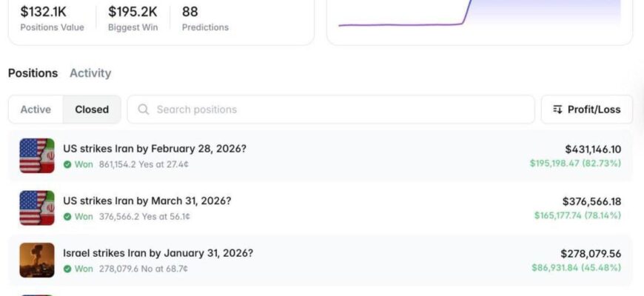Click inside the Search positions field
This screenshot has height=296, width=644.
331,110
